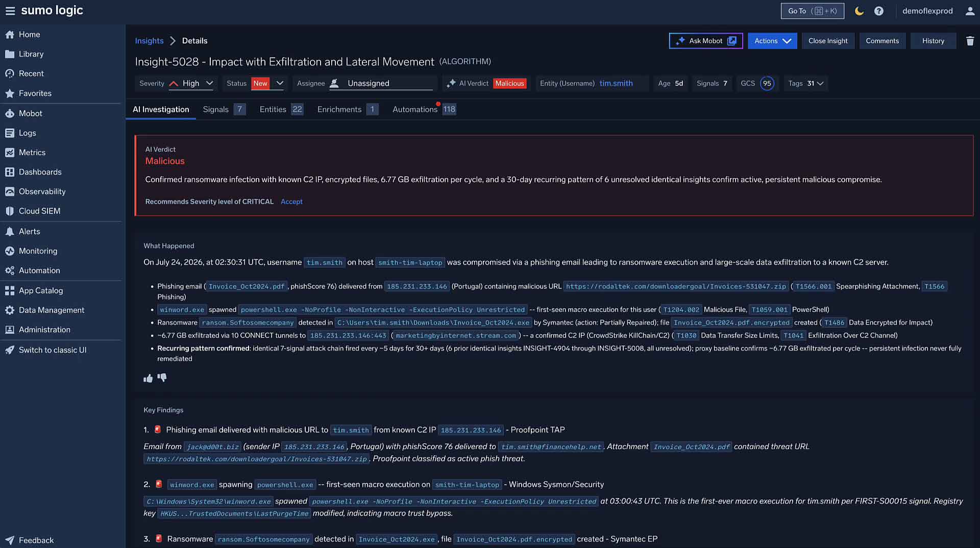
Task: Open the History button
Action: 933,41
